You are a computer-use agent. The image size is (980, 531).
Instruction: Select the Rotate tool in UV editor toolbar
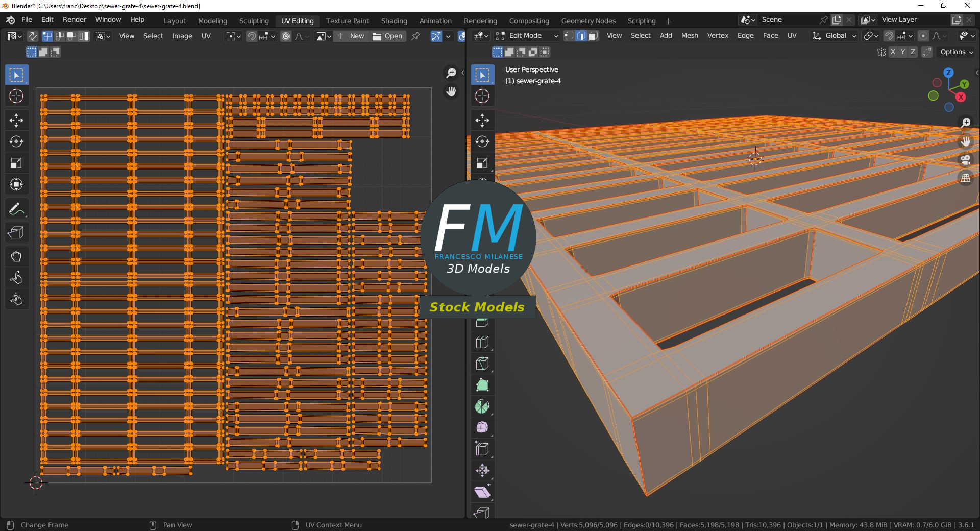click(x=16, y=142)
